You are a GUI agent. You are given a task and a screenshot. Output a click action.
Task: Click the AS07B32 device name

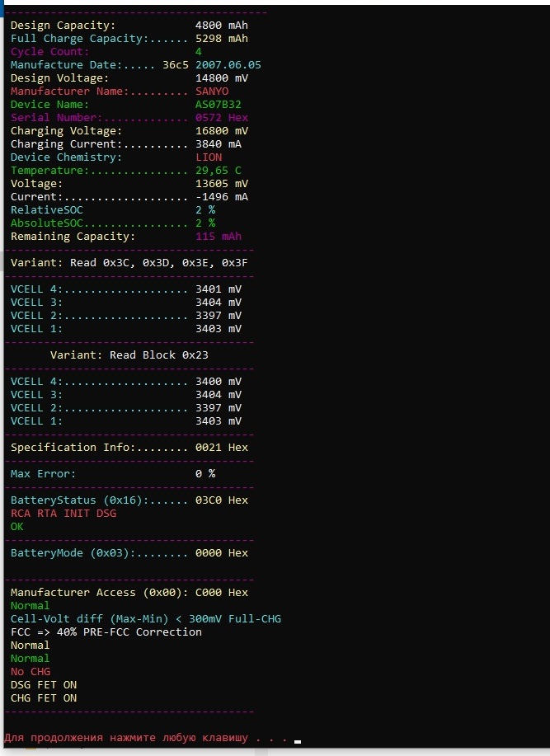pyautogui.click(x=218, y=105)
